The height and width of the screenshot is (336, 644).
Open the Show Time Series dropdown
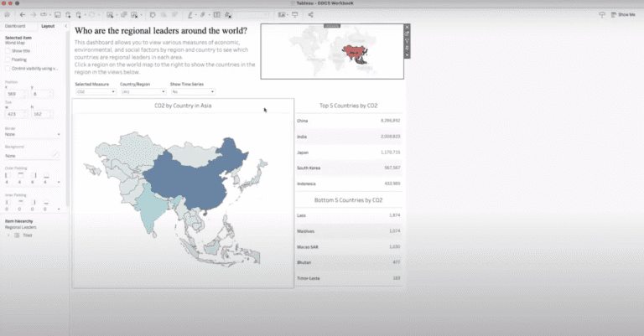point(193,92)
